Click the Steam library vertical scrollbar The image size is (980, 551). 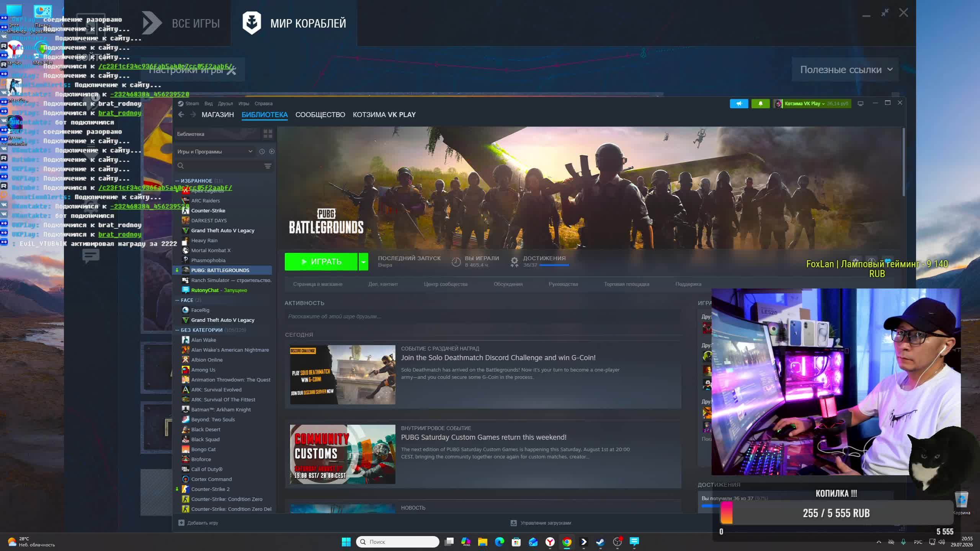coord(903,163)
